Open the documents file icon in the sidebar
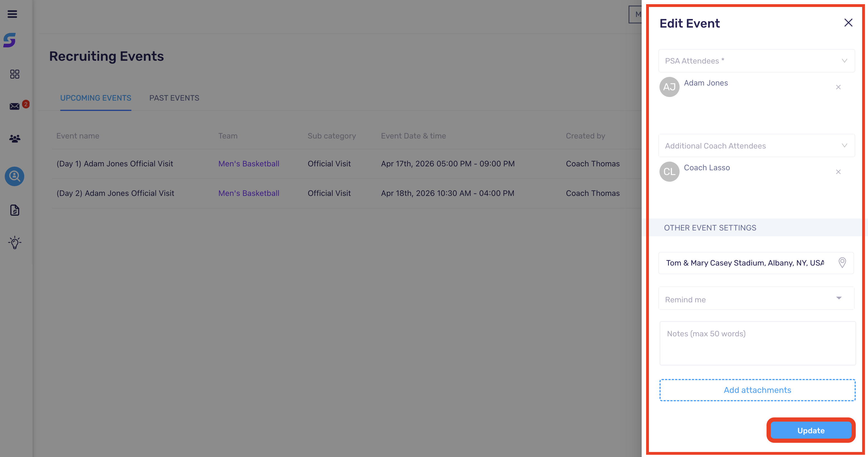The image size is (868, 457). pos(14,210)
